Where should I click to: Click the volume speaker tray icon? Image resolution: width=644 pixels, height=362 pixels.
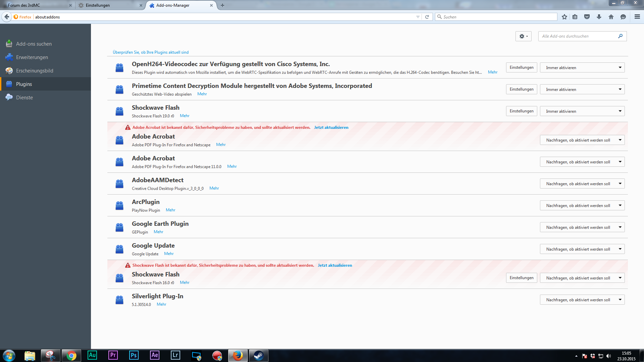[x=609, y=356]
